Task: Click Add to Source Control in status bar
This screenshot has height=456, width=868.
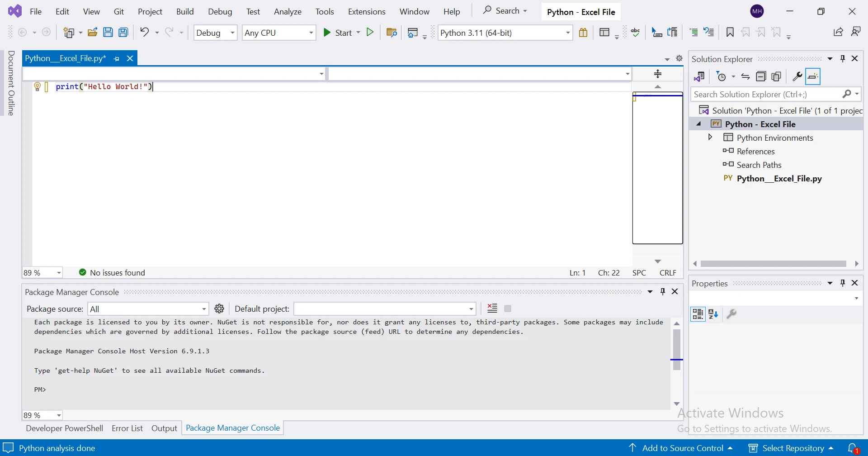Action: 682,448
